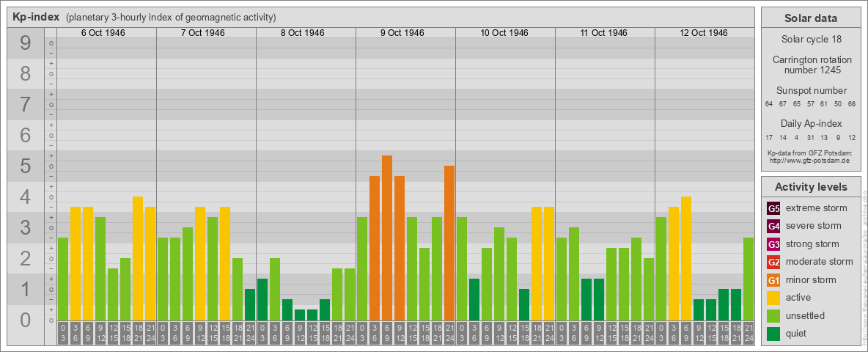The width and height of the screenshot is (868, 352).
Task: Click the dark green 21-24h bar on 7 Oct
Action: pyautogui.click(x=250, y=304)
